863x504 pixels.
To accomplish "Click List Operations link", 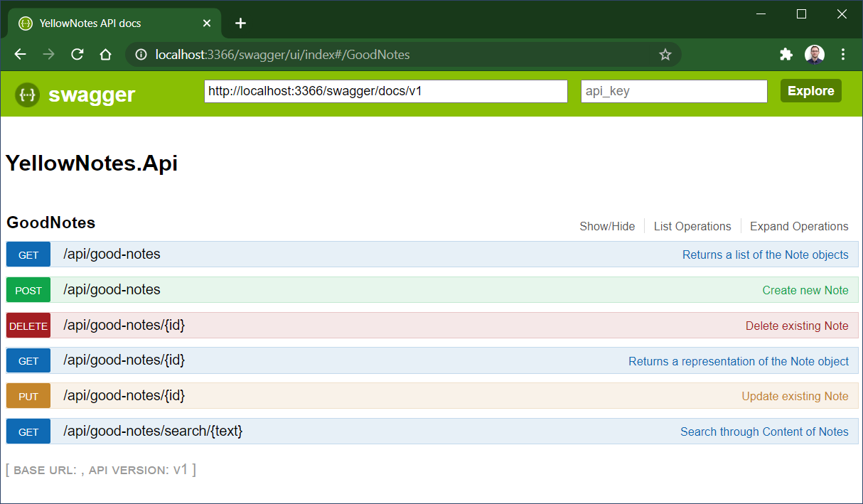I will (x=692, y=226).
